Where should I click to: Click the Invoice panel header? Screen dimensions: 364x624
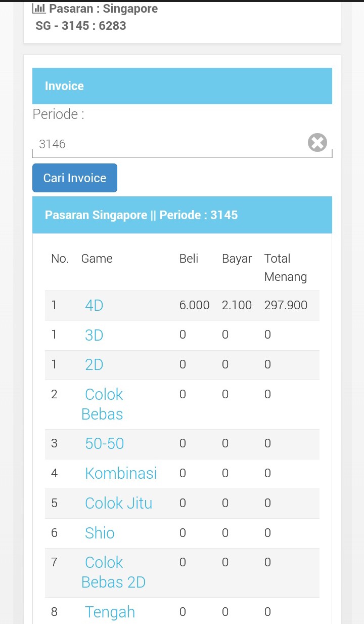(x=182, y=86)
